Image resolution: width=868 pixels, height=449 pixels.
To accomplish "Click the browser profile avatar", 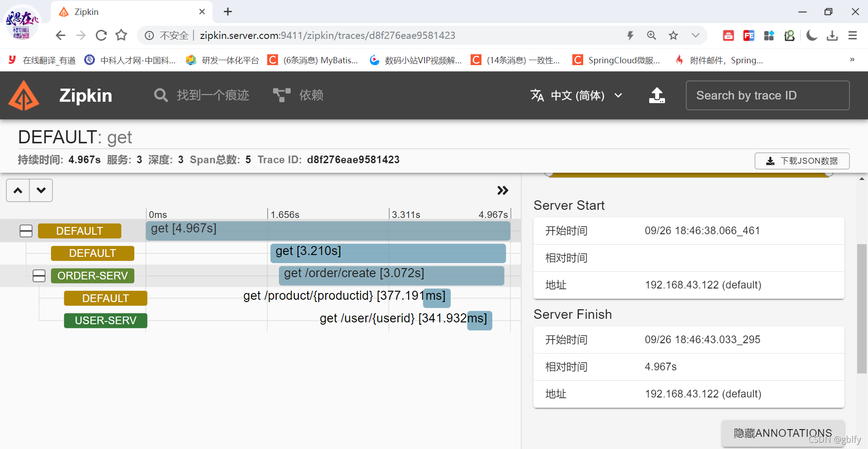I will pos(22,23).
